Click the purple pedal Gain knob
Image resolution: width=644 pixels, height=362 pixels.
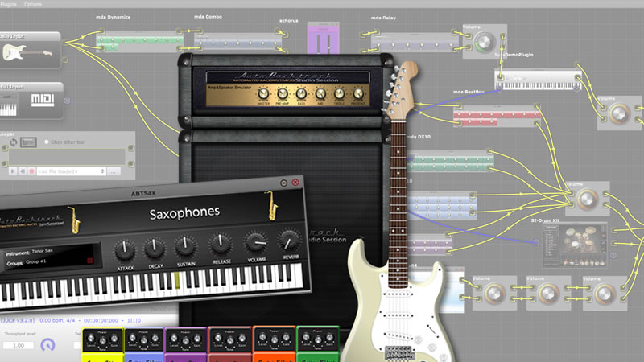click(197, 339)
